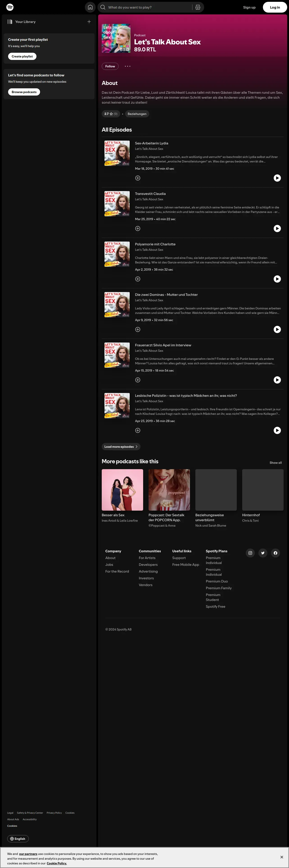The image size is (289, 868).
Task: Click Spotify Free plan link
Action: [216, 607]
